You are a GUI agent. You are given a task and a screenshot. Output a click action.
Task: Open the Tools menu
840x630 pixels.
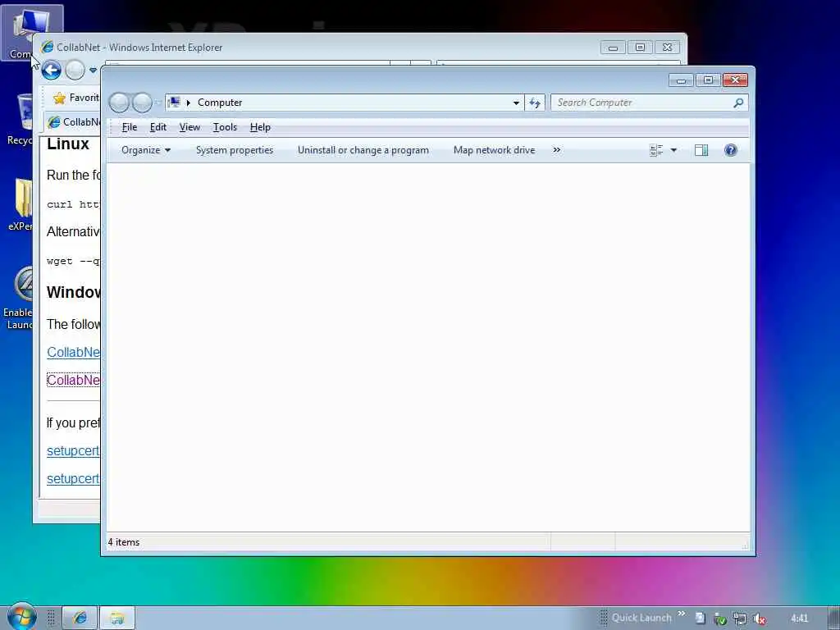[x=225, y=127]
